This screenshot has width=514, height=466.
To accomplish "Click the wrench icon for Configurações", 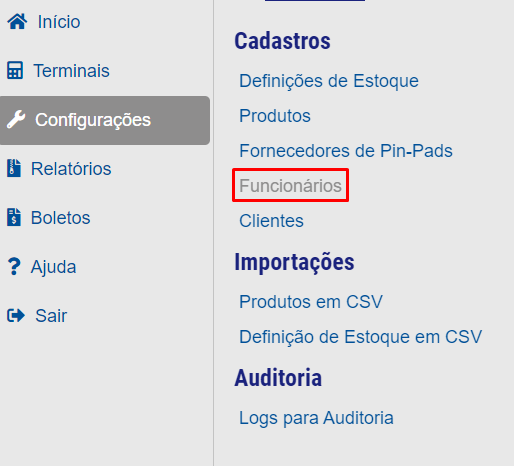I will [x=16, y=119].
